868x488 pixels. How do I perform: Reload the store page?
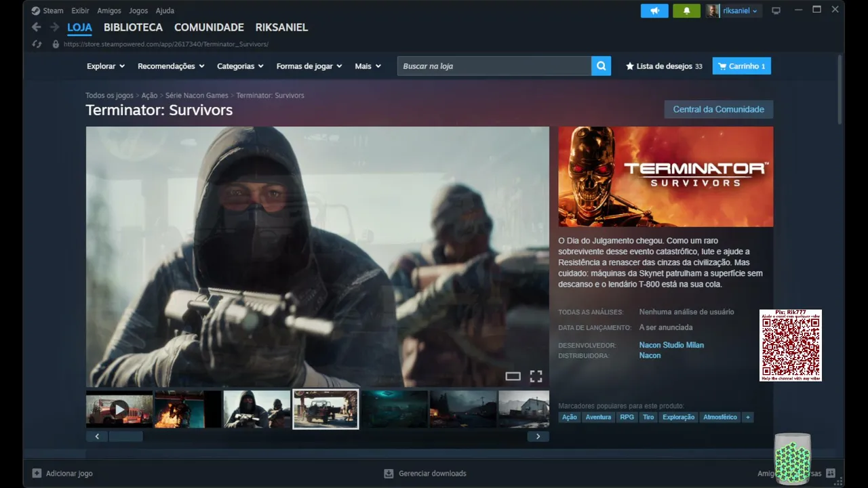pos(37,44)
